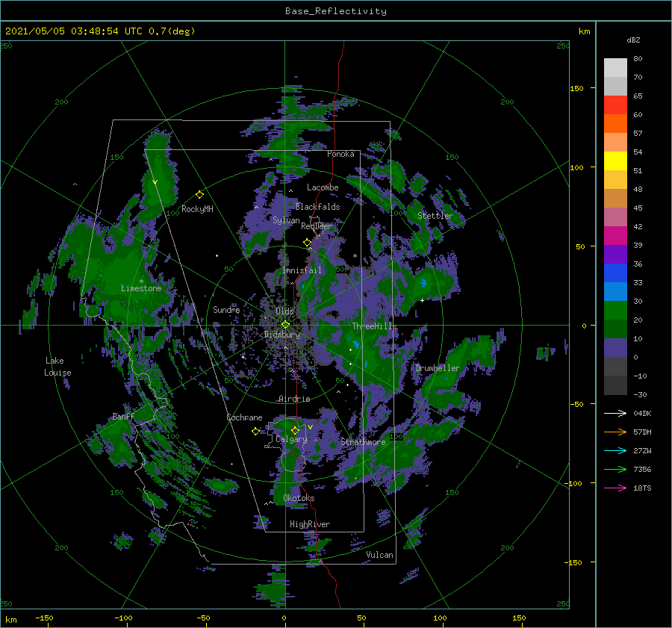
Task: Pick the red swatch between 65 and 60 dBZ
Action: 615,105
